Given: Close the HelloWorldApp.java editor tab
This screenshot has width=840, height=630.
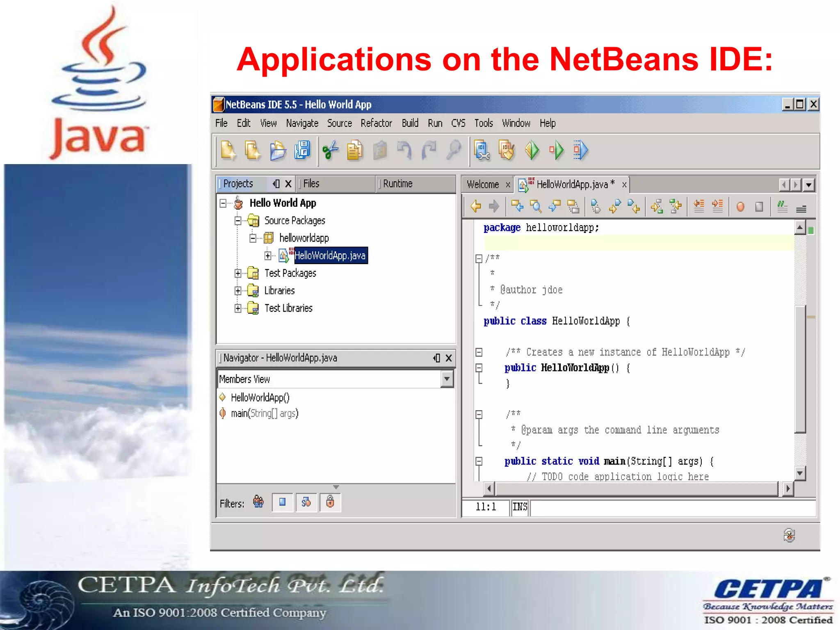Looking at the screenshot, I should 624,185.
